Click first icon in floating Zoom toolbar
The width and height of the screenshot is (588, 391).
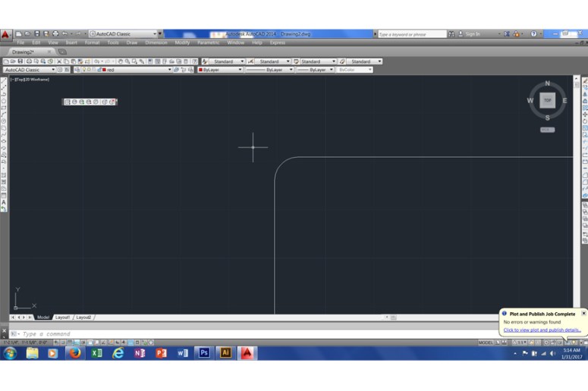point(68,102)
